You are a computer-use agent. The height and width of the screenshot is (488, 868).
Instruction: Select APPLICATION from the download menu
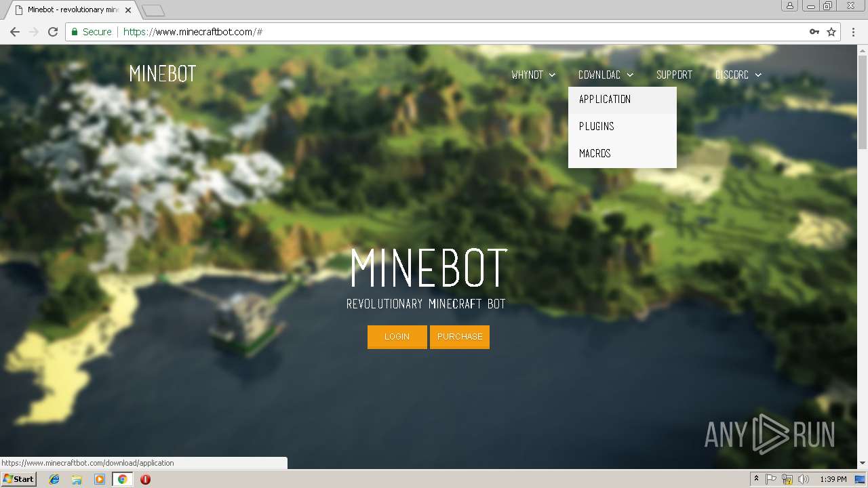[x=623, y=100]
